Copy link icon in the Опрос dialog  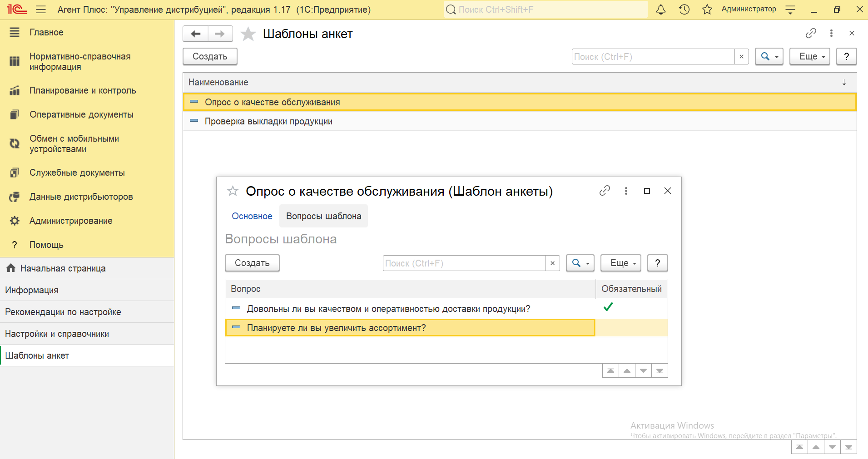click(605, 191)
